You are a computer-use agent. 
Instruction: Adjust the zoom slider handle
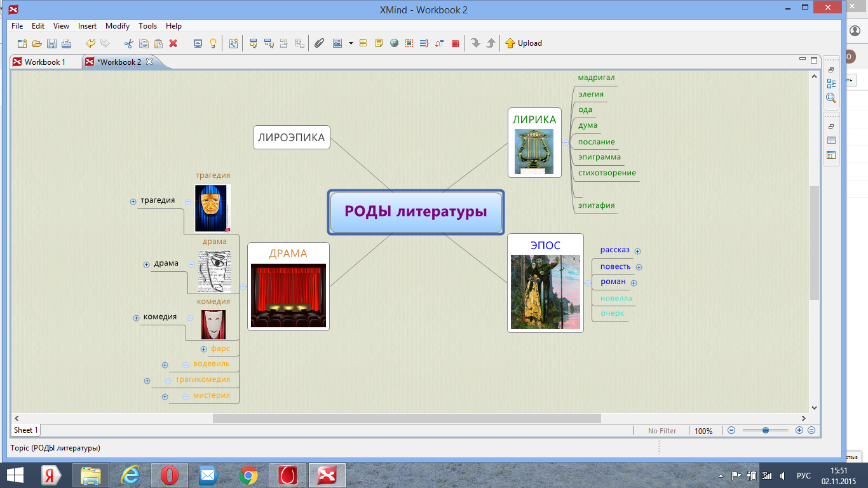(x=766, y=430)
